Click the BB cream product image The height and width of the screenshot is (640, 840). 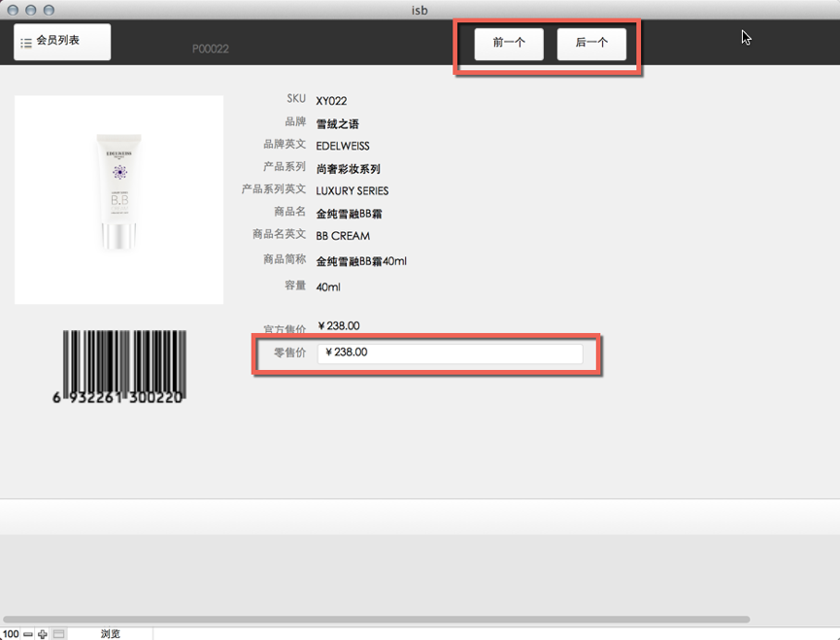point(118,200)
